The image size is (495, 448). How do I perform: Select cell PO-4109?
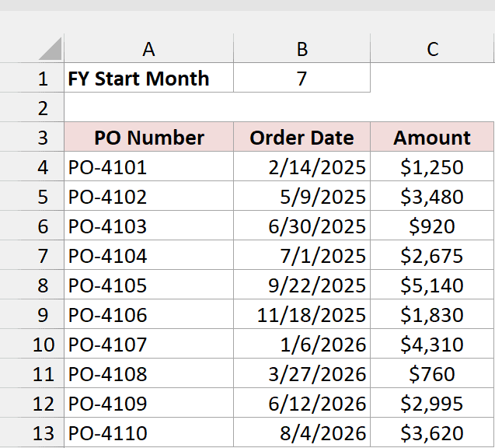click(148, 403)
